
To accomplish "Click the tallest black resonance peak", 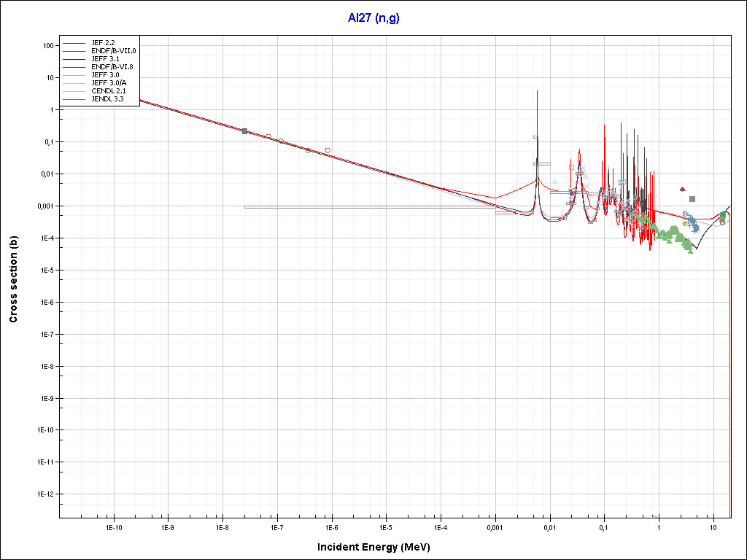I will point(538,92).
